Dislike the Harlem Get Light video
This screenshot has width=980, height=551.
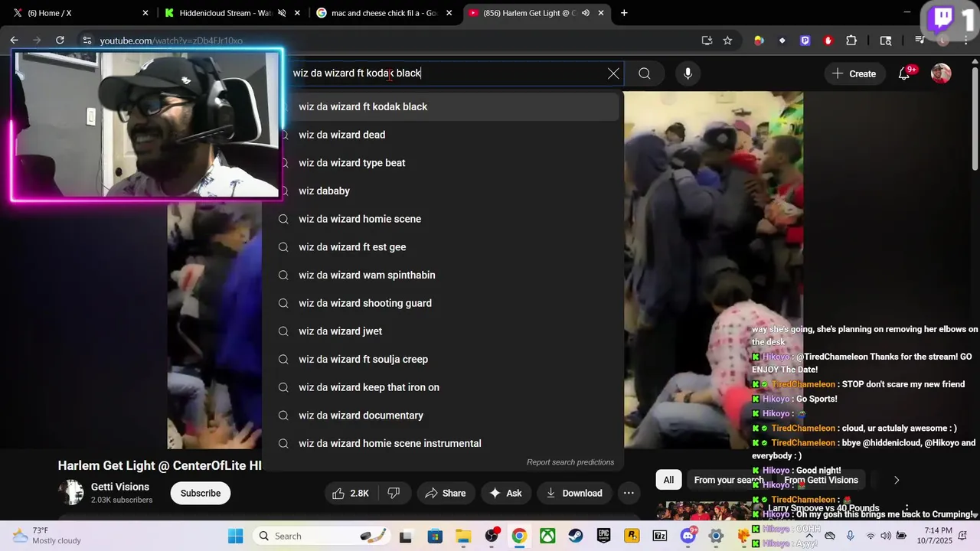click(x=394, y=493)
